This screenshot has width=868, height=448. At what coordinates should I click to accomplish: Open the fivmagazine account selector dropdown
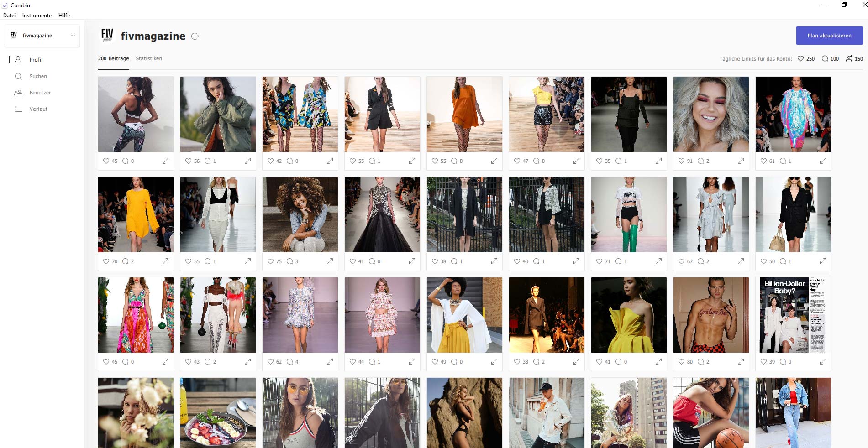[x=42, y=36]
